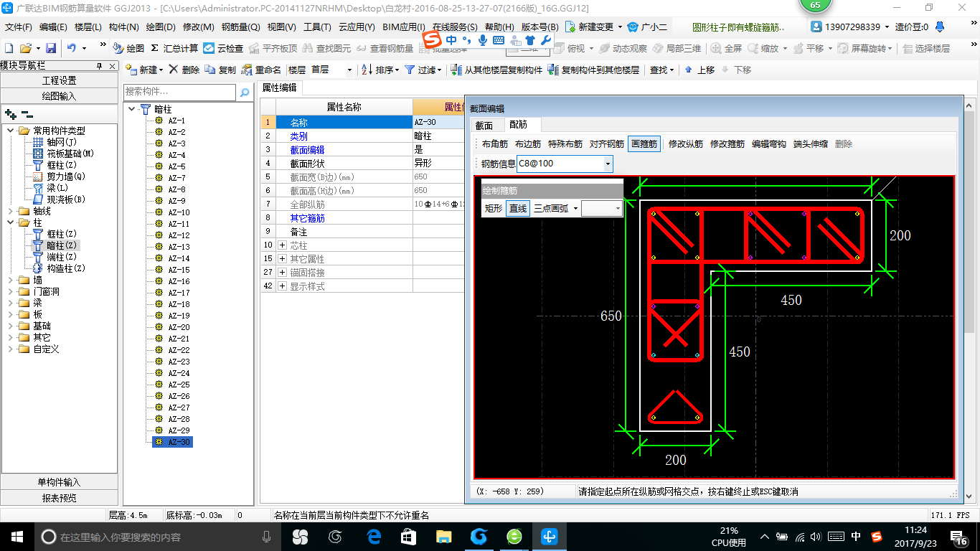Open the 过滤 filter dropdown
This screenshot has width=980, height=551.
[440, 70]
